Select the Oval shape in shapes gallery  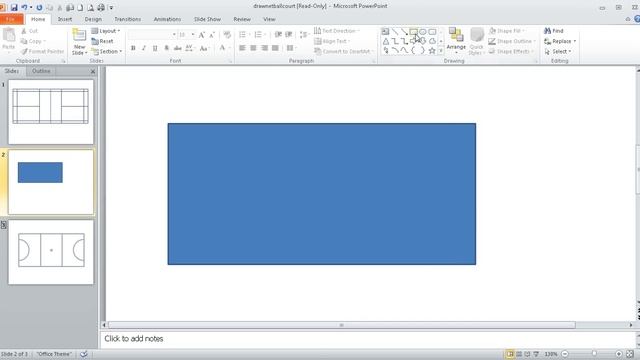[423, 31]
